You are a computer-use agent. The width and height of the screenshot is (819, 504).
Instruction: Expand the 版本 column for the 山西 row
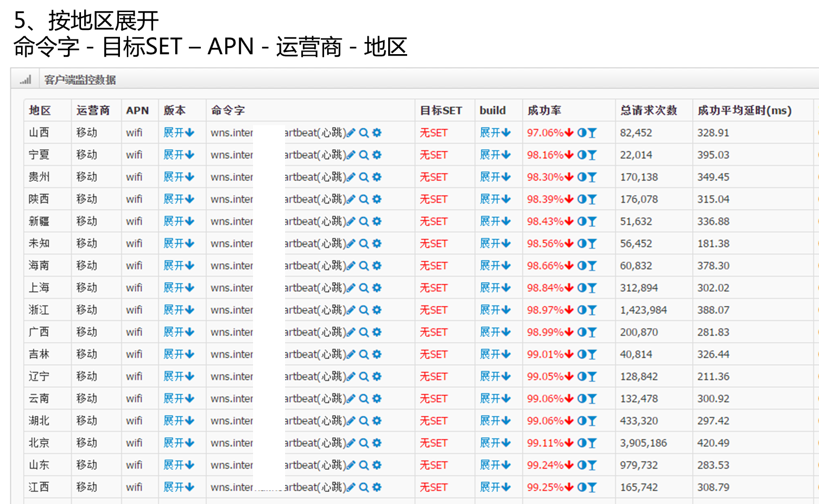click(x=179, y=132)
